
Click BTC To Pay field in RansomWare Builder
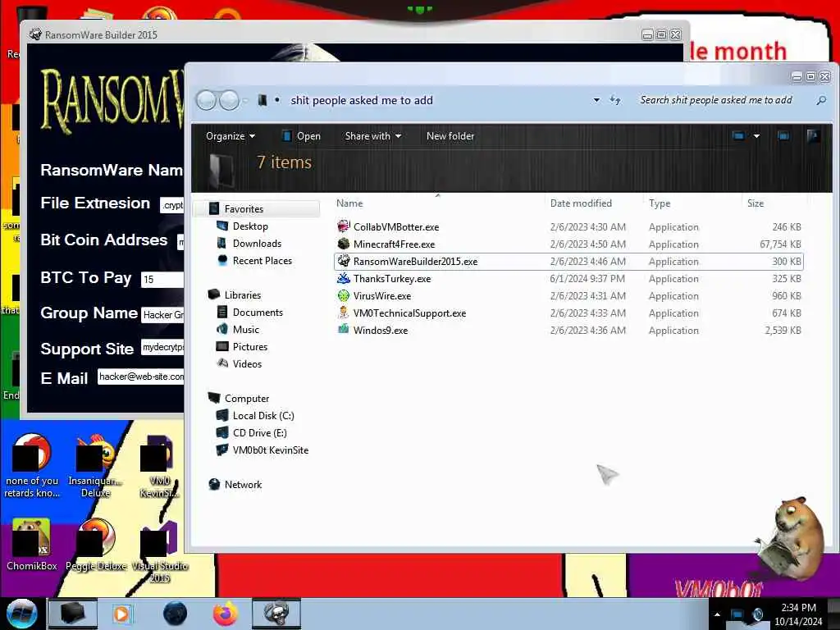pos(162,279)
